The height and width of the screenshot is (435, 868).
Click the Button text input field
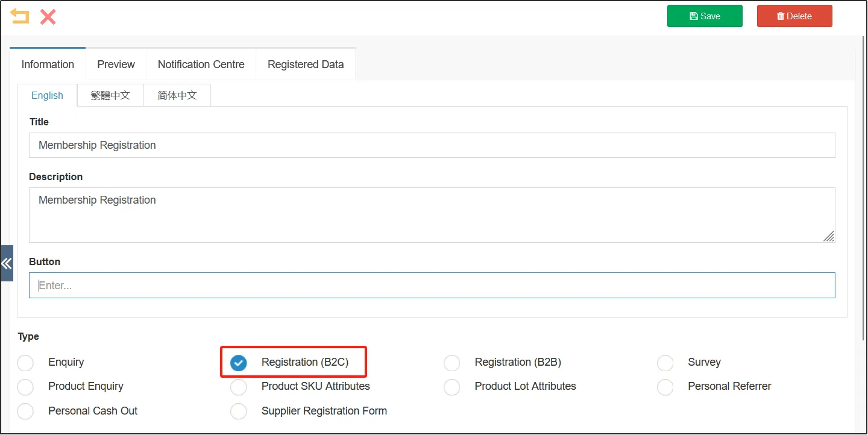click(x=432, y=286)
